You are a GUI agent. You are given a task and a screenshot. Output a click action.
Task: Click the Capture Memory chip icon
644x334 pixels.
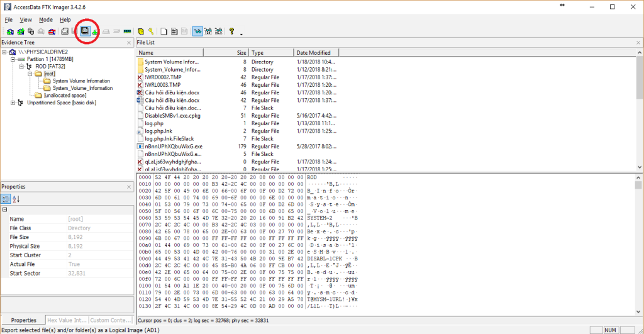point(127,31)
